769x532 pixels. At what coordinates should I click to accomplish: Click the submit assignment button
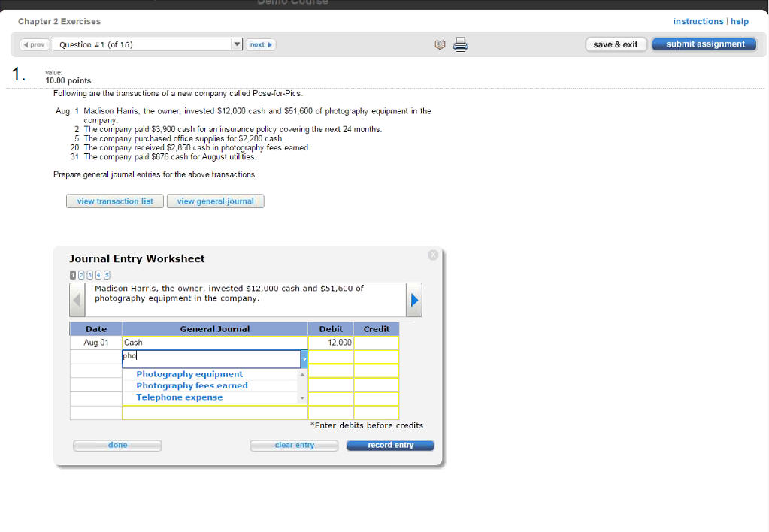pos(704,44)
